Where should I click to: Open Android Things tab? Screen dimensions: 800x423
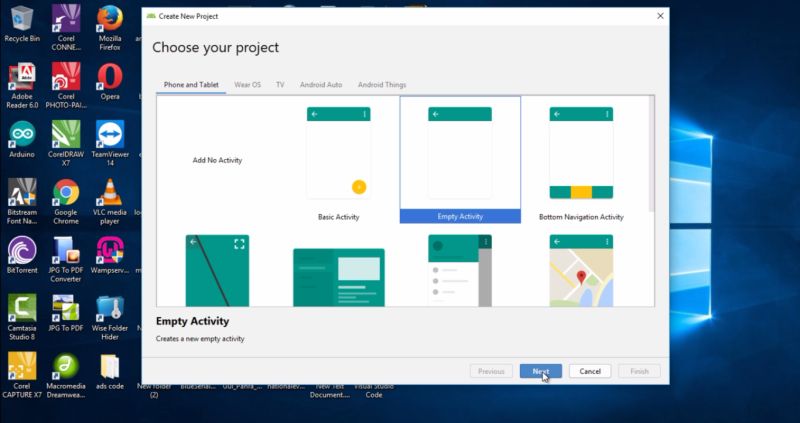[382, 85]
